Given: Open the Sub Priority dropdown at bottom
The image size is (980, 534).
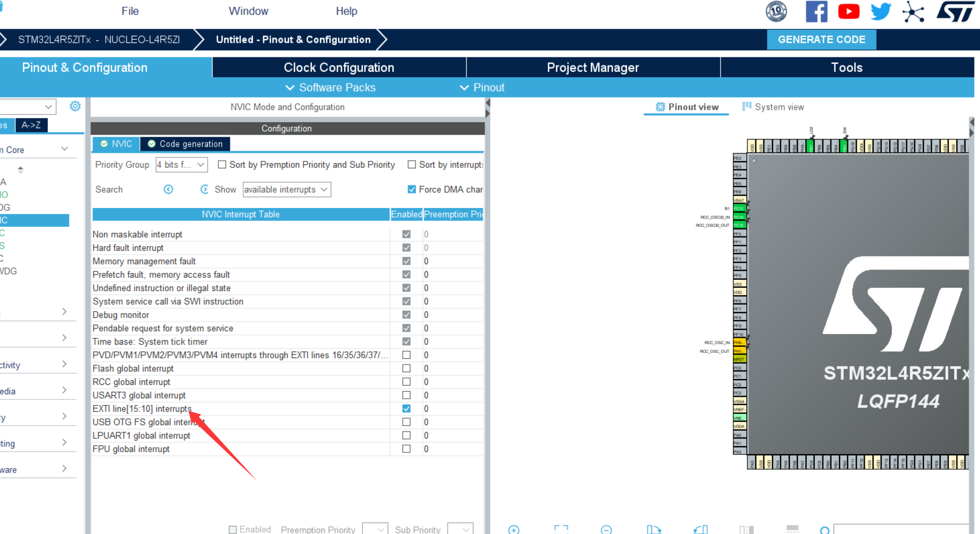Looking at the screenshot, I should coord(461,529).
